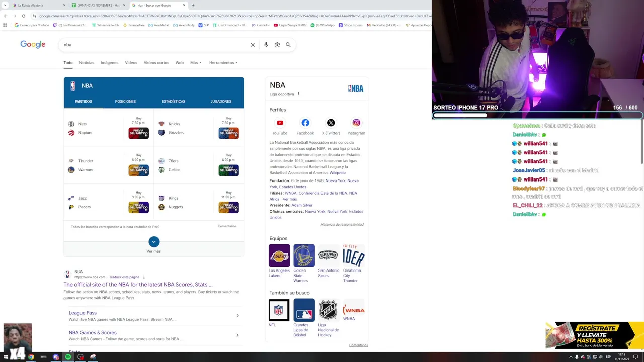Screen dimensions: 644x362
Task: Switch to the Imágenes search tab
Action: 109,63
